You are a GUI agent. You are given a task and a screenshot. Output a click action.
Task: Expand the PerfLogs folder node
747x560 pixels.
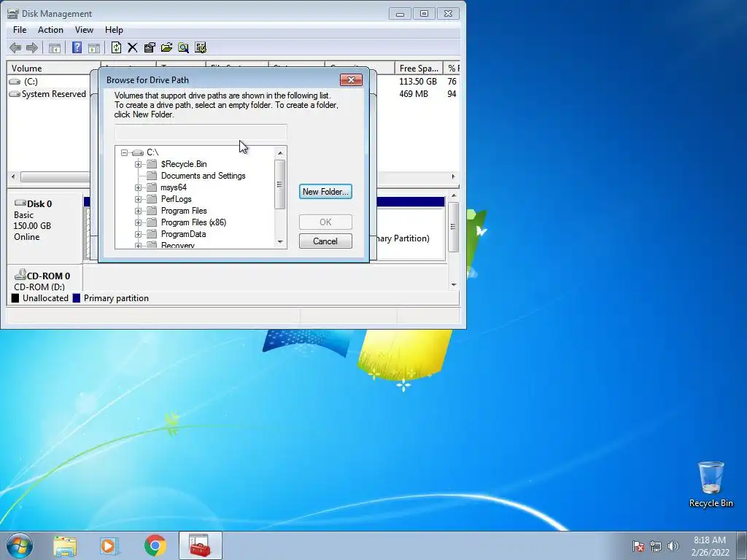point(138,199)
